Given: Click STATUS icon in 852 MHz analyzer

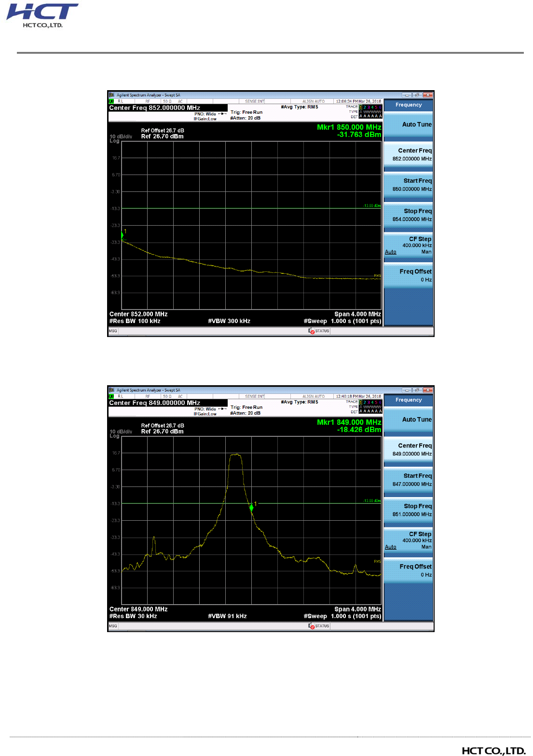Looking at the screenshot, I should pyautogui.click(x=312, y=331).
